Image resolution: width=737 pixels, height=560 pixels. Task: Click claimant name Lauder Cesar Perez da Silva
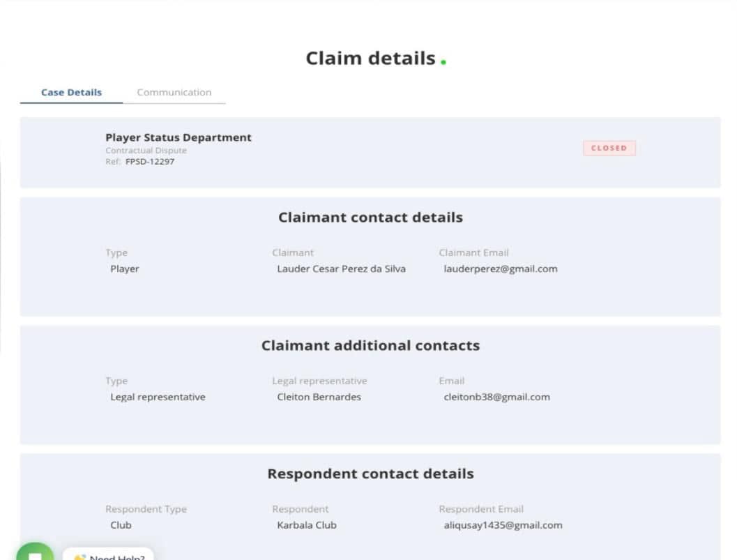click(341, 268)
